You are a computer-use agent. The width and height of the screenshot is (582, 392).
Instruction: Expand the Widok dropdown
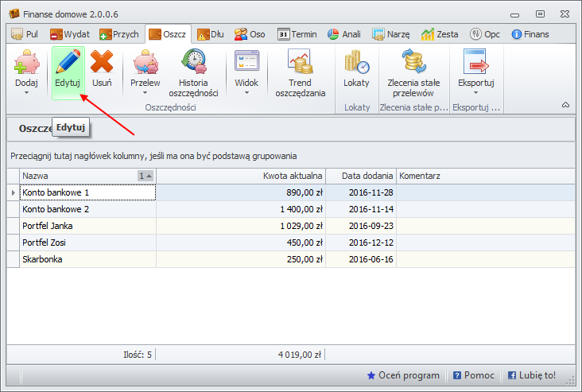(x=246, y=72)
